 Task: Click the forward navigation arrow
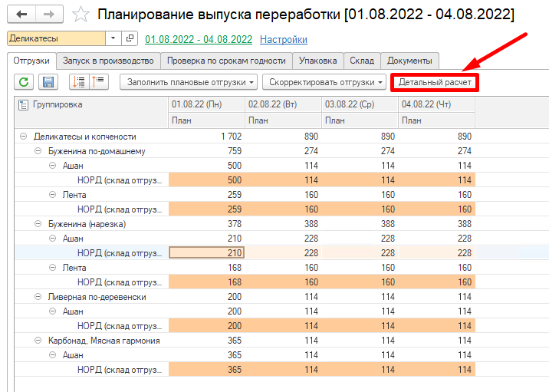coord(49,15)
